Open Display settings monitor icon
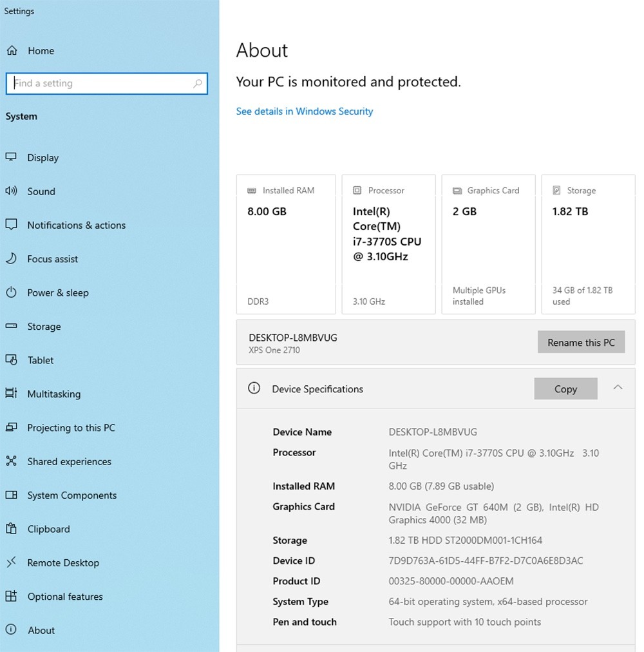This screenshot has width=644, height=652. click(11, 157)
